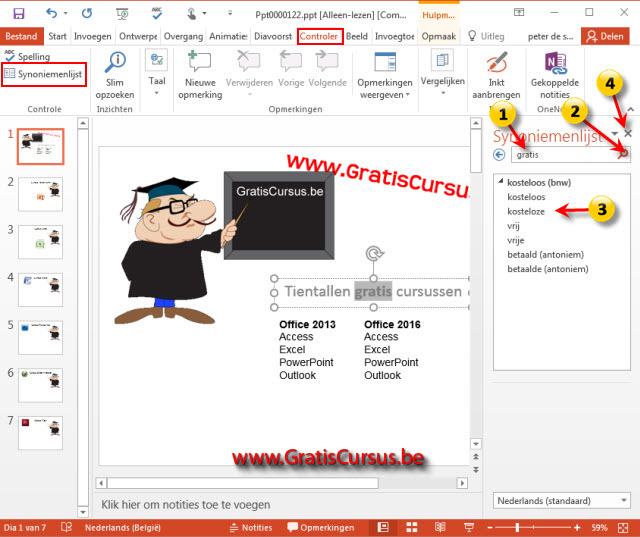The height and width of the screenshot is (537, 640).
Task: Open the Nederlands (standaard) language dropdown
Action: [x=562, y=501]
